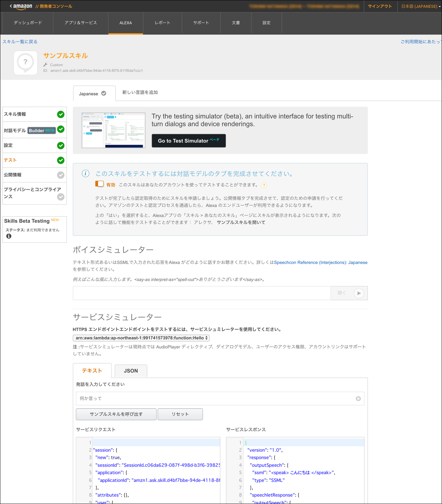Click inside the voice simulator text field
This screenshot has width=442, height=504.
tap(201, 293)
